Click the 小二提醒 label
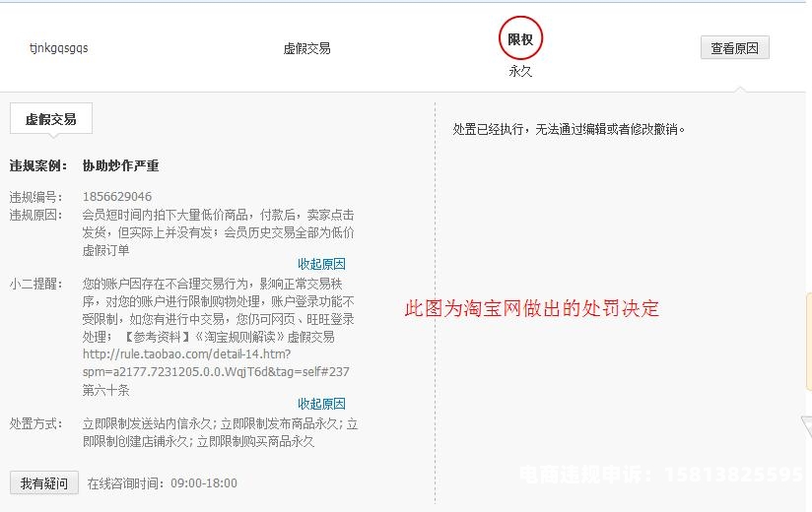The height and width of the screenshot is (512, 812). [35, 284]
